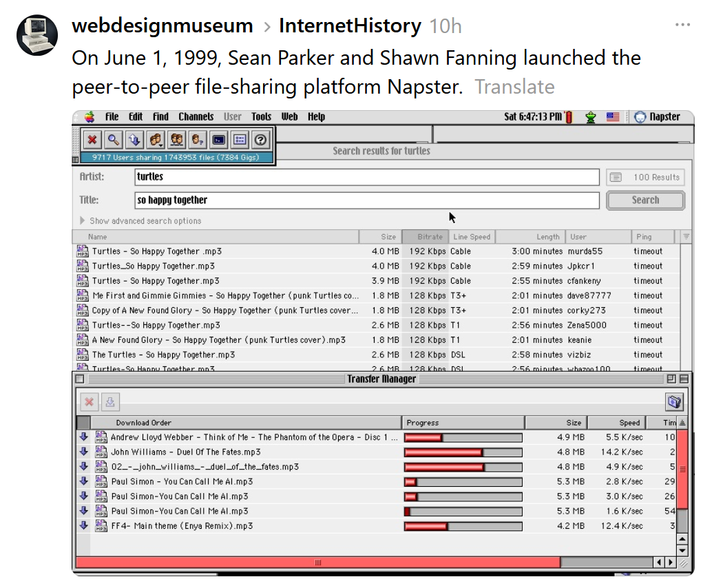This screenshot has height=588, width=712.
Task: Click the red X disconnect toolbar icon
Action: (x=92, y=140)
